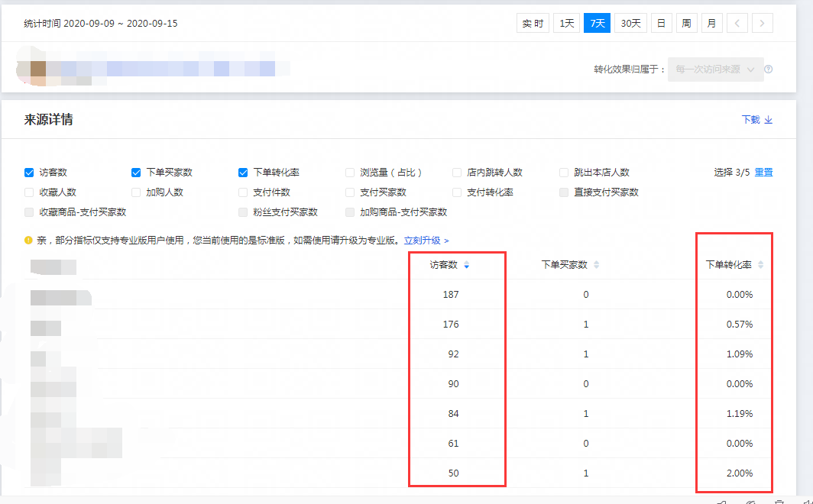
Task: Open 转化效果归属于 dropdown
Action: click(x=715, y=69)
